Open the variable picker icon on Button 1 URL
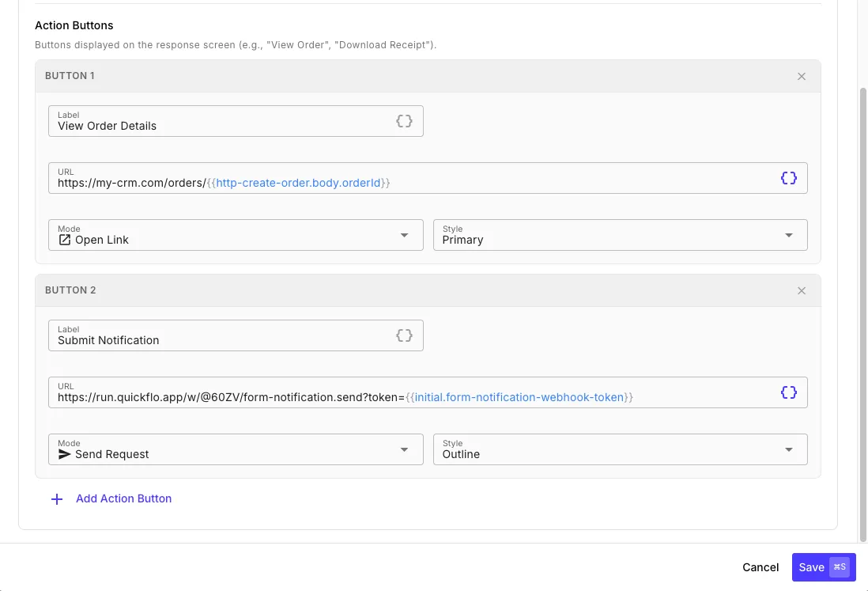This screenshot has height=591, width=868. click(x=789, y=177)
